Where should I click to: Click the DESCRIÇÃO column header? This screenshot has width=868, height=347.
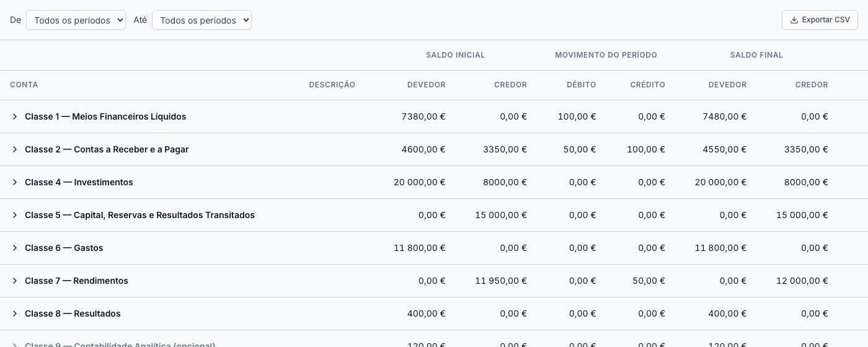(x=332, y=85)
